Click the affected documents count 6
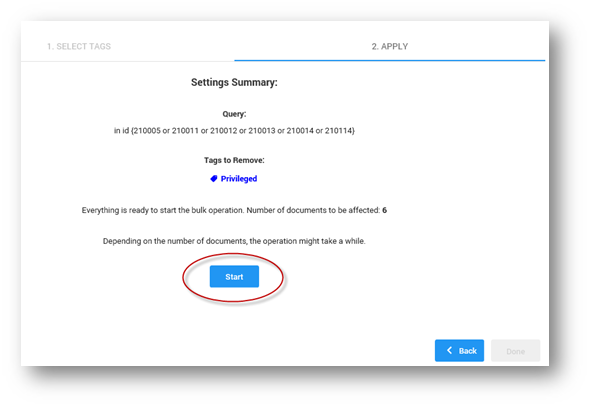This screenshot has height=408, width=591. pyautogui.click(x=384, y=210)
